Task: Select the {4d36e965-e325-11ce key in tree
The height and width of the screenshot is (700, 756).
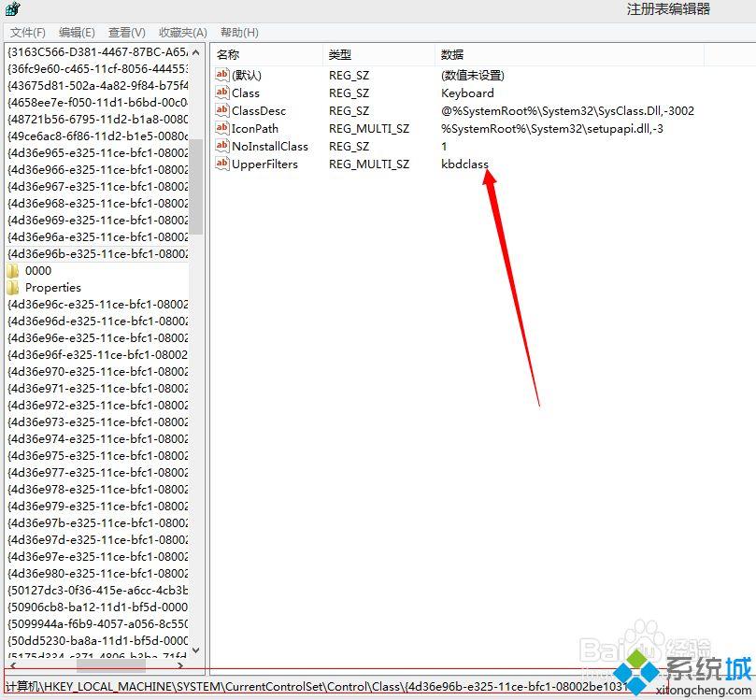Action: (97, 153)
